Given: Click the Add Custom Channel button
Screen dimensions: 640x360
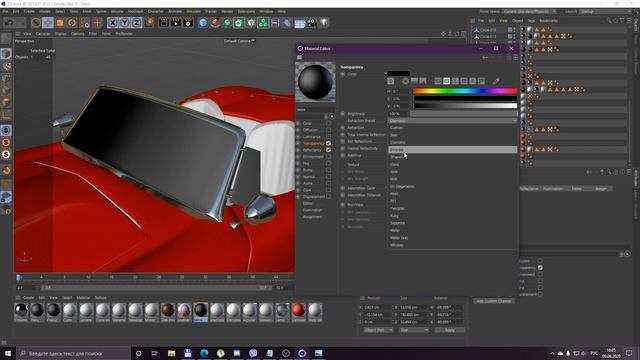Looking at the screenshot, I should 494,301.
